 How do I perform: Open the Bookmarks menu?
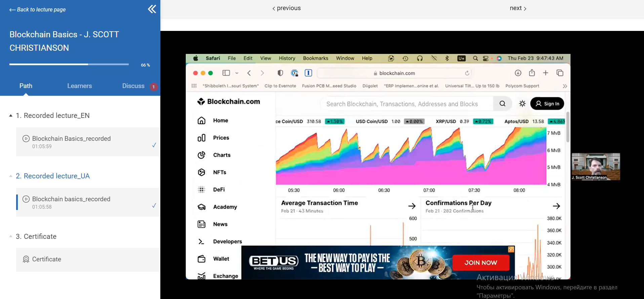[x=315, y=58]
